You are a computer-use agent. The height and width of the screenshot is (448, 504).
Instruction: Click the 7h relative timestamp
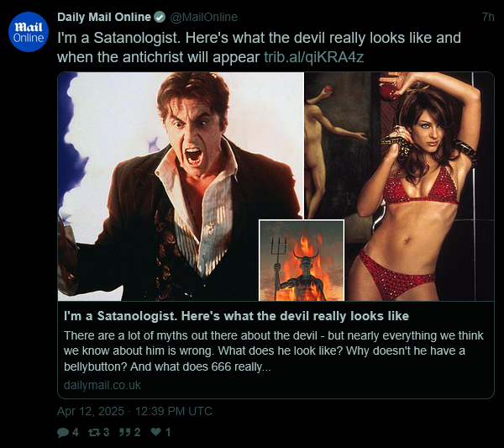pos(488,17)
